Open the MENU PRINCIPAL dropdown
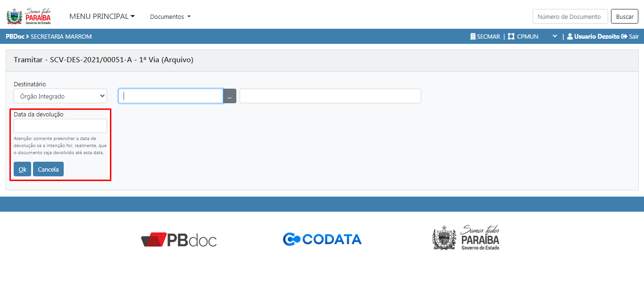The height and width of the screenshot is (289, 644). (102, 17)
